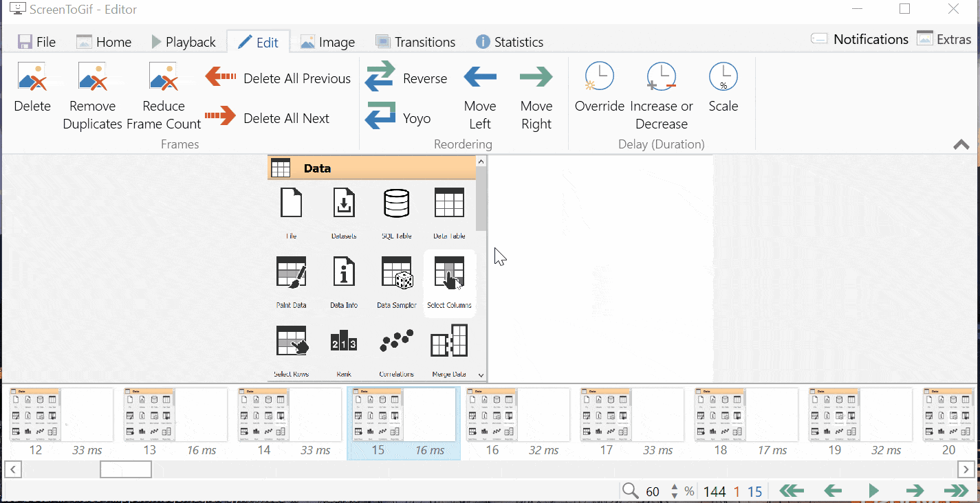This screenshot has height=503, width=980.
Task: Select the Delete frame tool
Action: point(32,89)
